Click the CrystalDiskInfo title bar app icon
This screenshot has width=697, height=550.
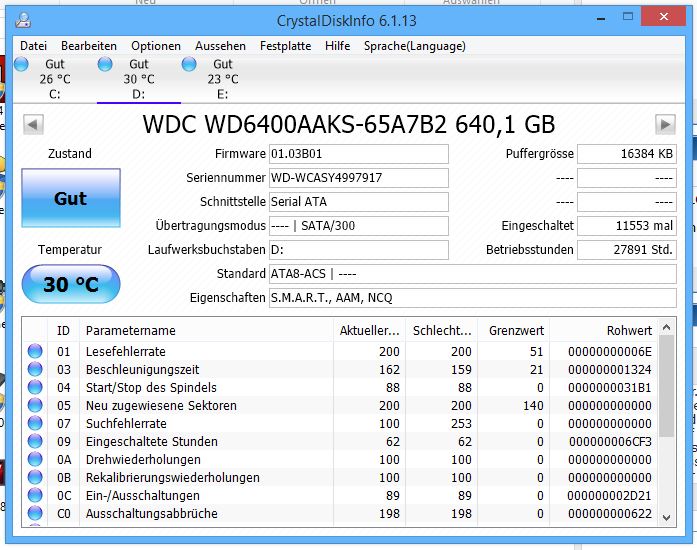[x=23, y=20]
